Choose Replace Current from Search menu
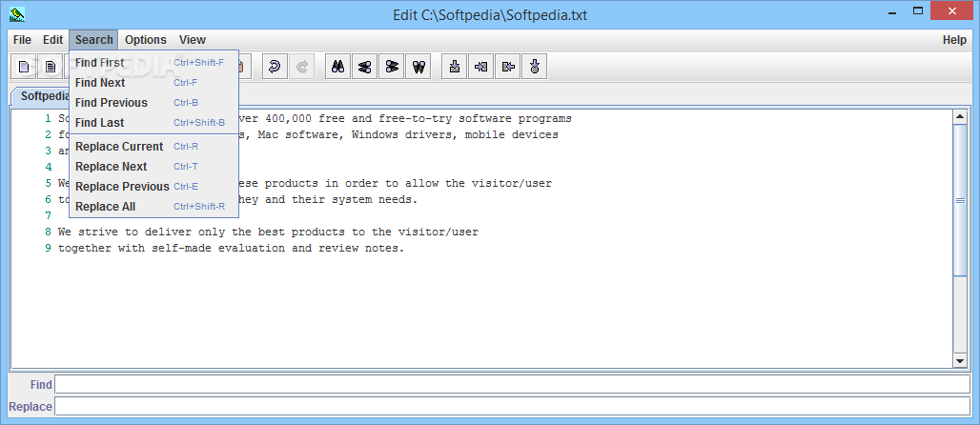 (153, 146)
